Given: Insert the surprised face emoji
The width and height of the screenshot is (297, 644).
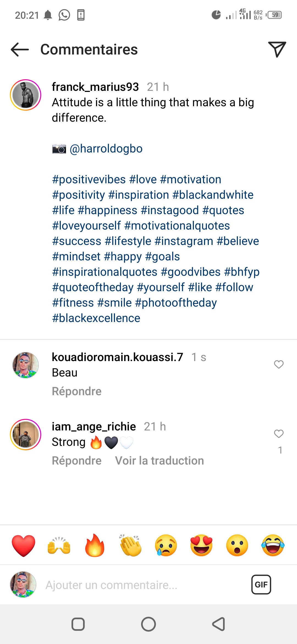Looking at the screenshot, I should pyautogui.click(x=237, y=545).
